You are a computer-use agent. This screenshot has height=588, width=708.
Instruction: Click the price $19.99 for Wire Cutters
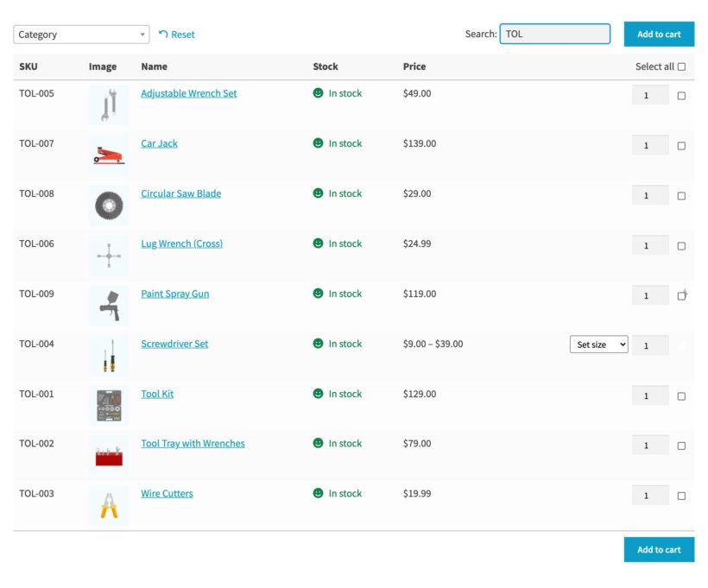(x=417, y=494)
